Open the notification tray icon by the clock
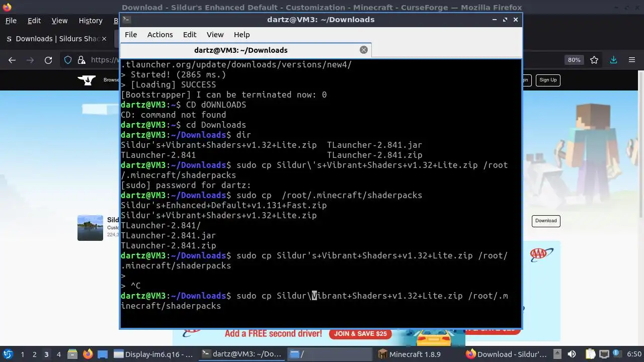 coord(617,354)
